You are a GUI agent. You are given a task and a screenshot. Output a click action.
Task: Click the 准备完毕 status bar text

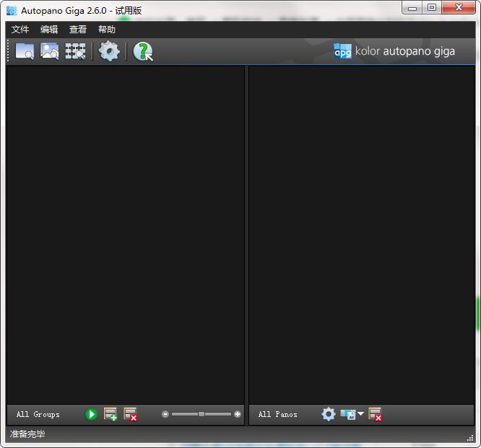point(27,434)
